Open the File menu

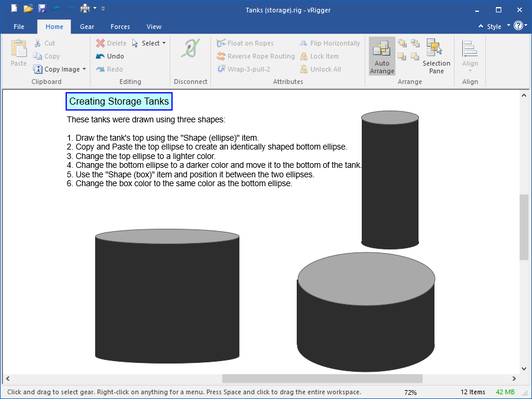(x=19, y=27)
